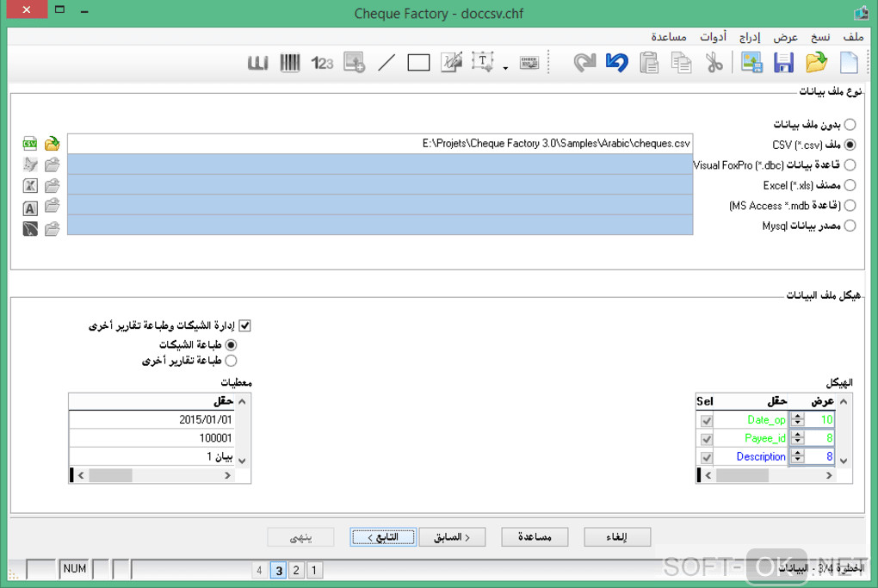Viewport: 878px width, 588px height.
Task: Toggle the Sel checkbox for Description
Action: coord(707,457)
